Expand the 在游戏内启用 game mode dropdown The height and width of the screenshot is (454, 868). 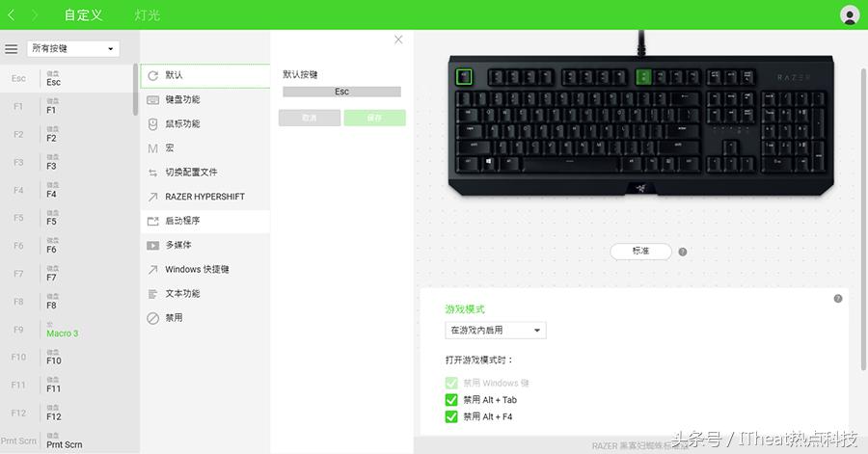pyautogui.click(x=496, y=330)
